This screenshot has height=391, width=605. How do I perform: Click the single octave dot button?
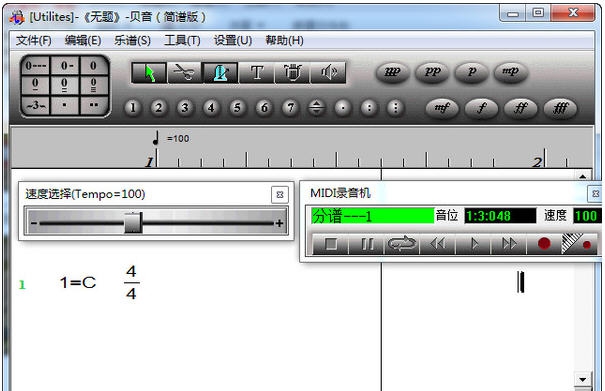(x=343, y=108)
